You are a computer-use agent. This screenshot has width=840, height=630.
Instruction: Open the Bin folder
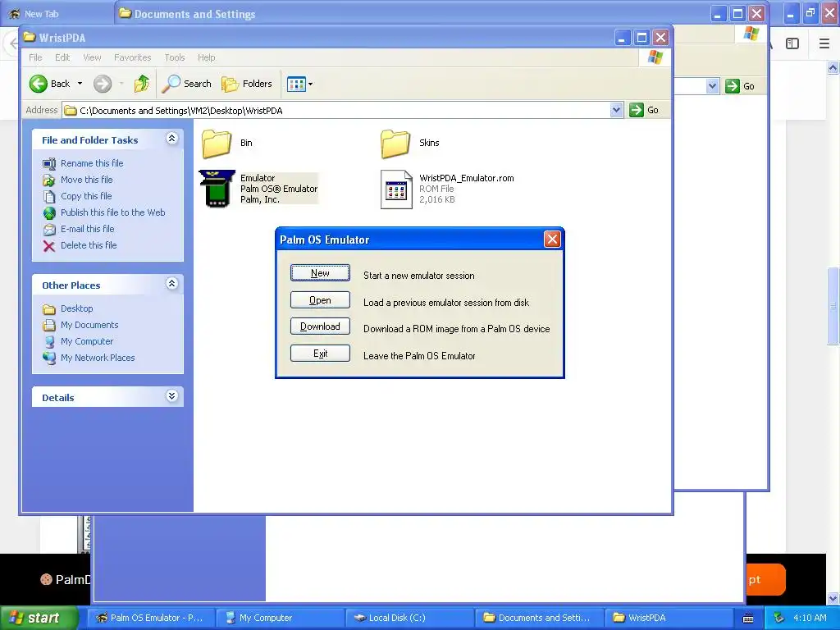217,144
